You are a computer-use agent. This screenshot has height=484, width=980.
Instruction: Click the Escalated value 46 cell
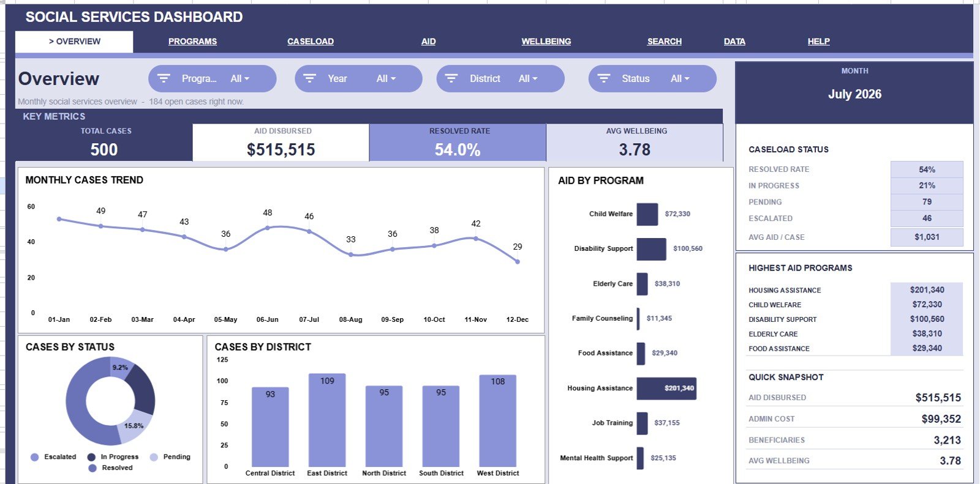click(927, 218)
